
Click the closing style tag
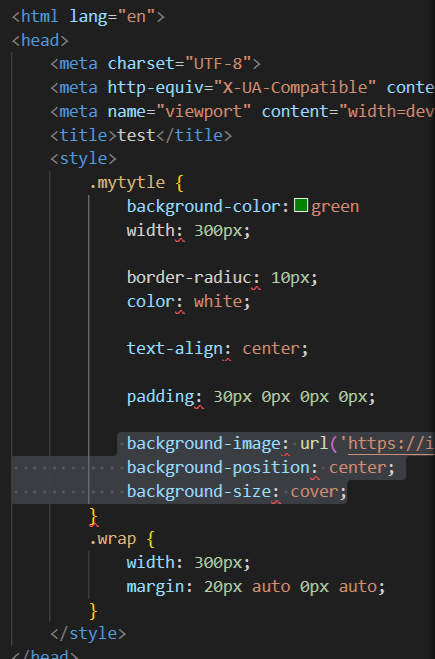pyautogui.click(x=88, y=634)
